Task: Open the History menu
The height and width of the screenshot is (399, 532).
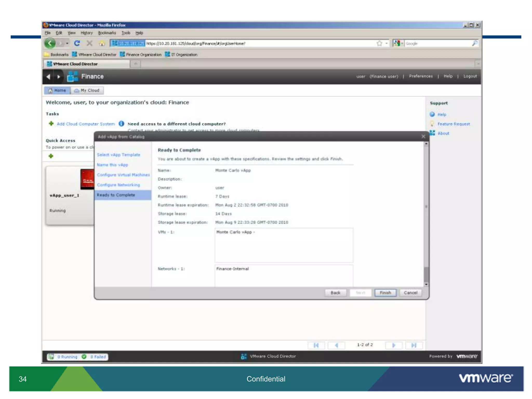Action: 87,33
